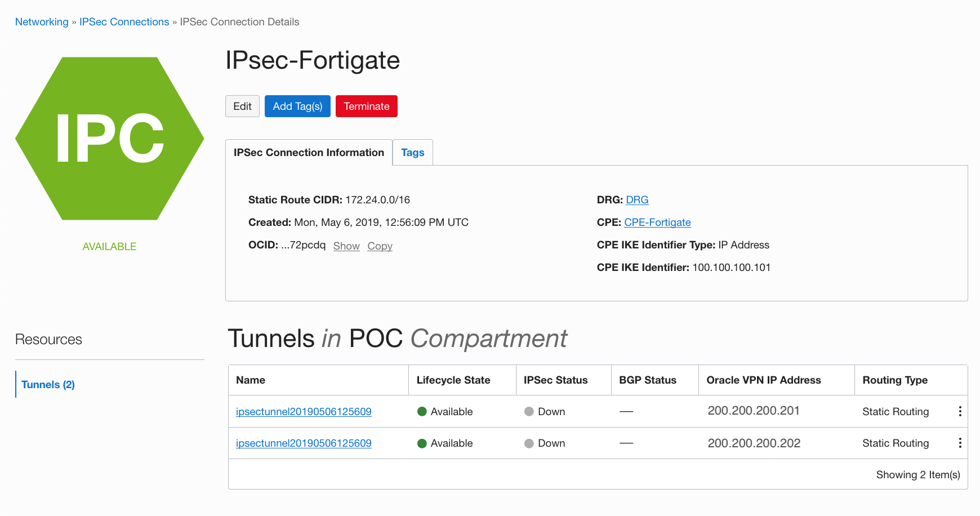
Task: Open IPSec Connections breadcrumb link
Action: 124,22
